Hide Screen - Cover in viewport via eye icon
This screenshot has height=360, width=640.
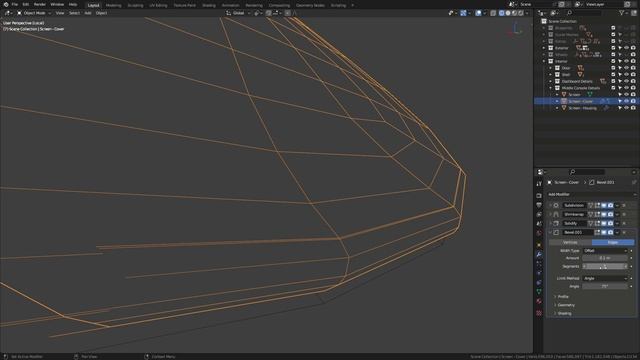pos(627,101)
